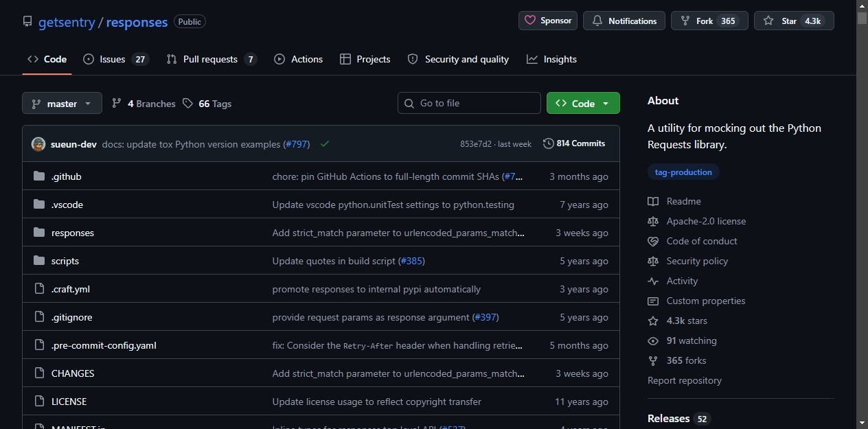Open the scripts folder
This screenshot has height=429, width=868.
(x=65, y=261)
